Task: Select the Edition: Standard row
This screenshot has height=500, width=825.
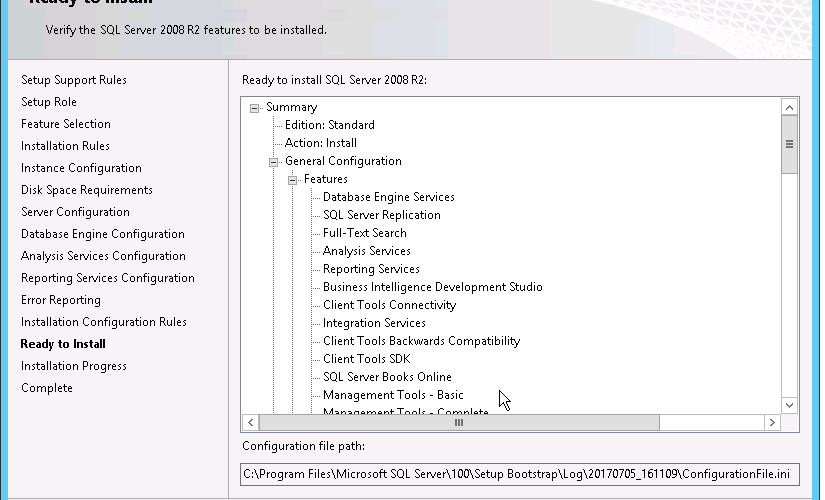Action: click(x=329, y=125)
